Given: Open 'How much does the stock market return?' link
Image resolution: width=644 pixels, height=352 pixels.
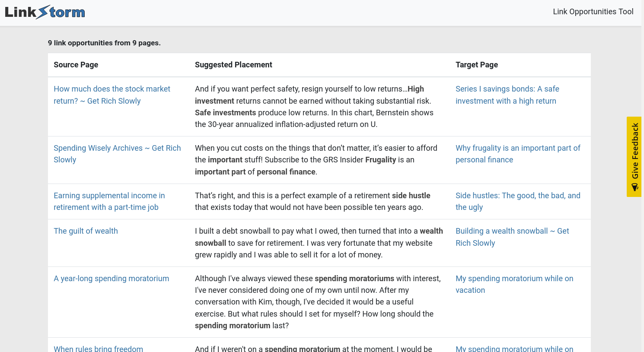Looking at the screenshot, I should tap(112, 95).
